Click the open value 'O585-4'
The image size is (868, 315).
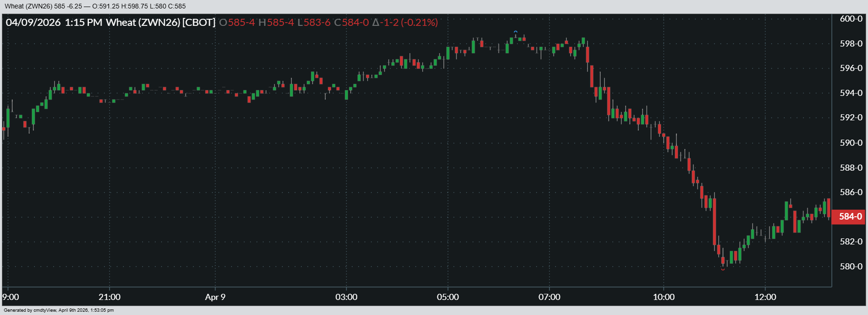point(237,22)
